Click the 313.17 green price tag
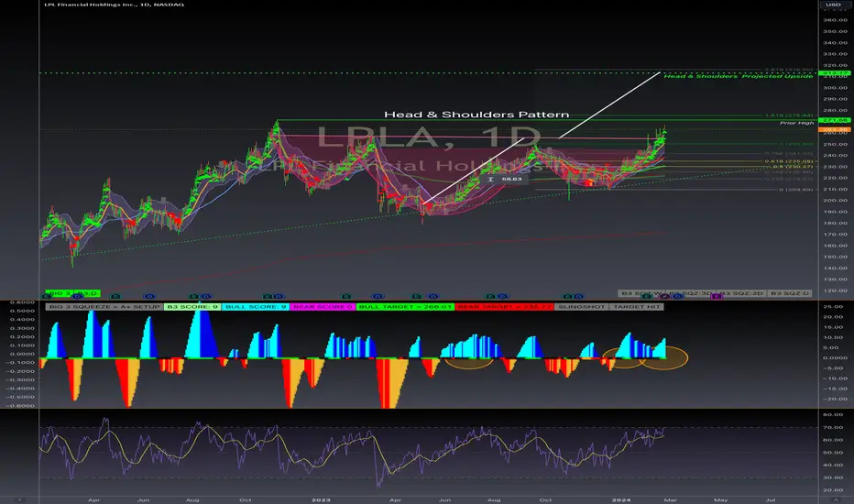This screenshot has height=504, width=854. (835, 73)
